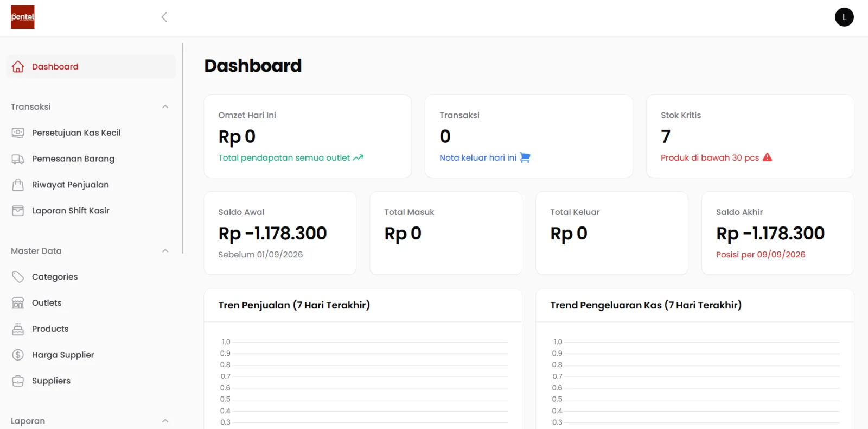This screenshot has height=429, width=868.
Task: Open Riwayat Penjualan
Action: (x=91, y=185)
